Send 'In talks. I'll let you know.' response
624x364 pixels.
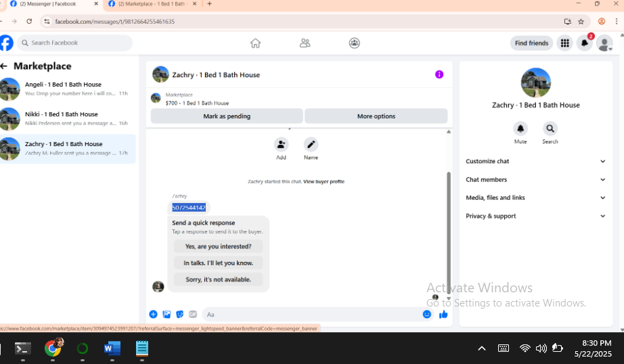(218, 263)
